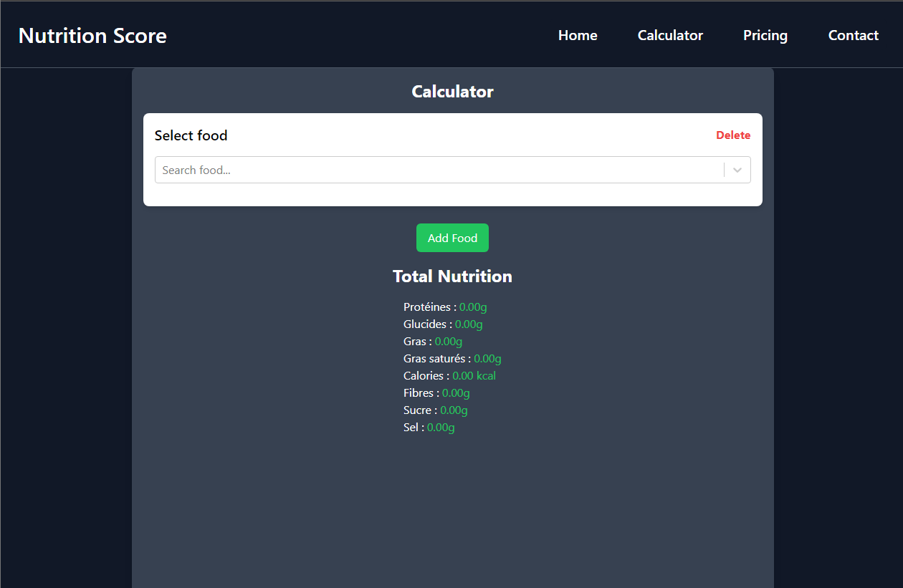Viewport: 903px width, 588px height.
Task: Click the Home navigation link
Action: [578, 35]
